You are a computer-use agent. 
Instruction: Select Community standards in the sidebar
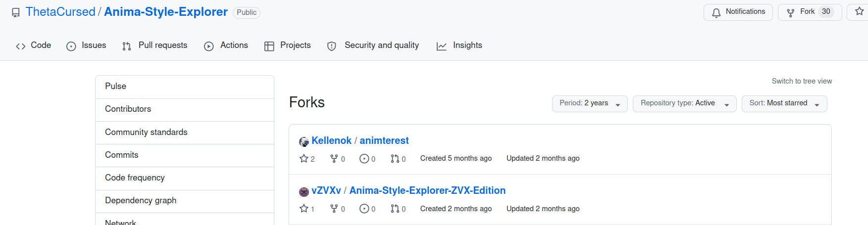(x=185, y=133)
